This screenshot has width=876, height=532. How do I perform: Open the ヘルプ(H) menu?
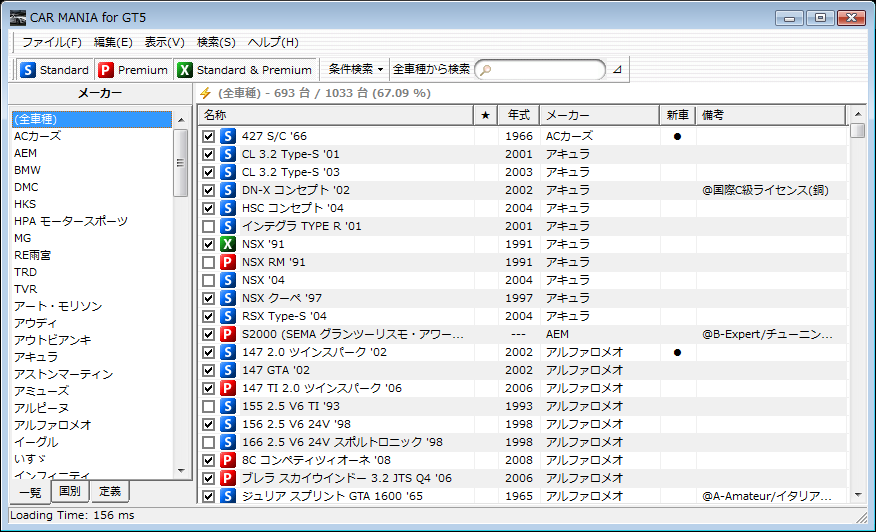[x=273, y=42]
